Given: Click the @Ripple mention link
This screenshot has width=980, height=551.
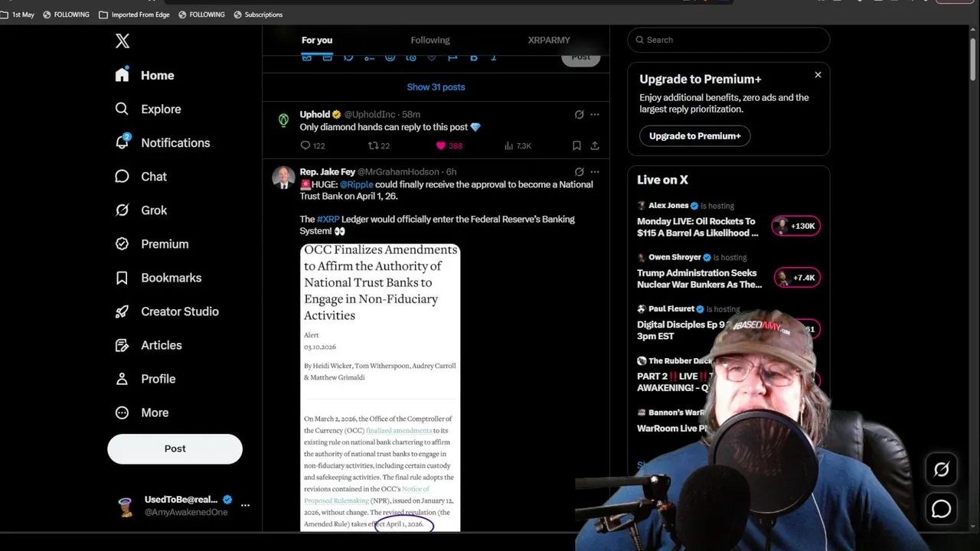Looking at the screenshot, I should tap(357, 184).
